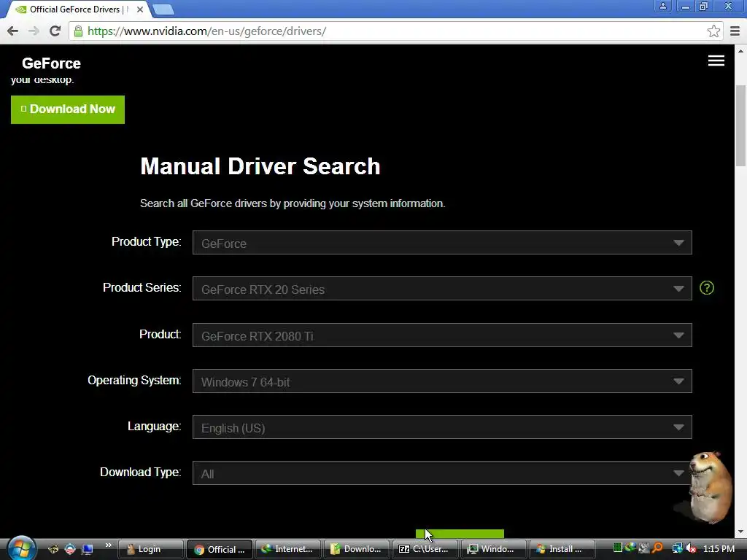Screen dimensions: 747x560
Task: Click the GeForce logo text
Action: coord(52,63)
